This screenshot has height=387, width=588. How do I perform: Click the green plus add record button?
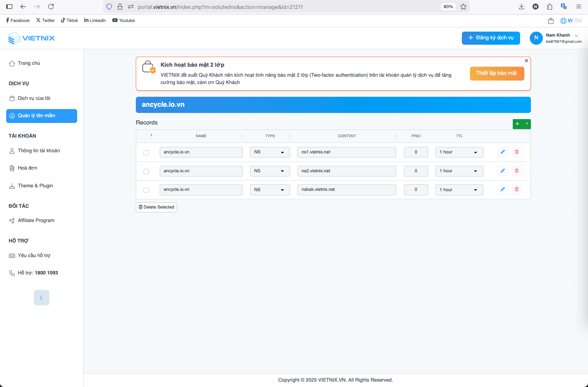tap(517, 124)
